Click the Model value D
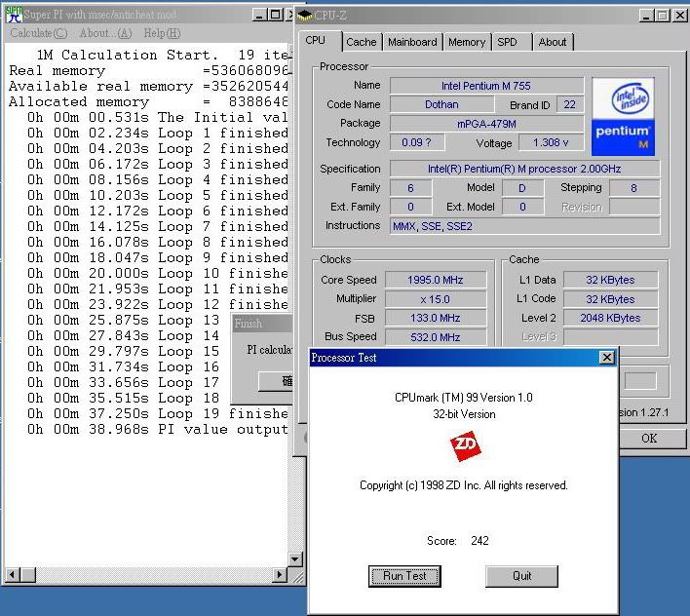 coord(522,188)
